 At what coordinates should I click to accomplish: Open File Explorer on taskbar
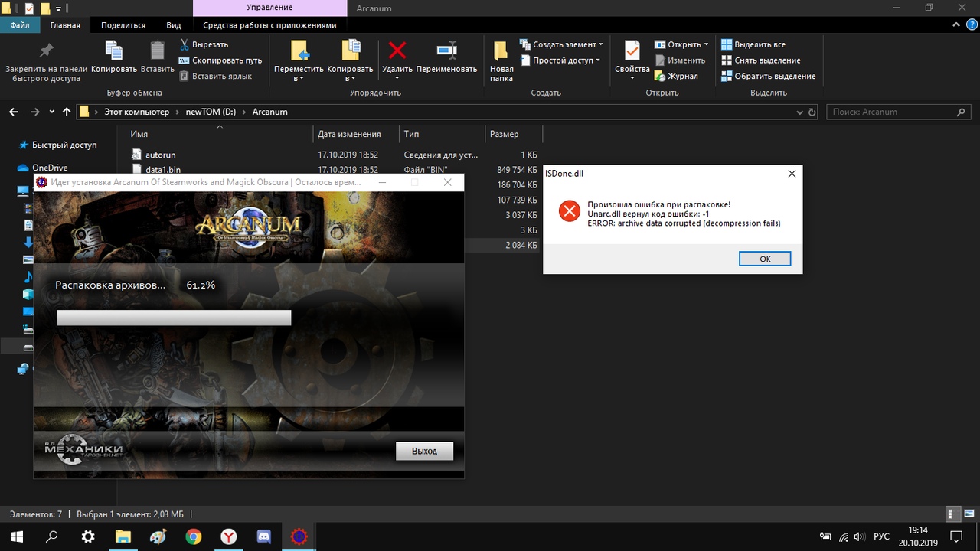coord(123,536)
